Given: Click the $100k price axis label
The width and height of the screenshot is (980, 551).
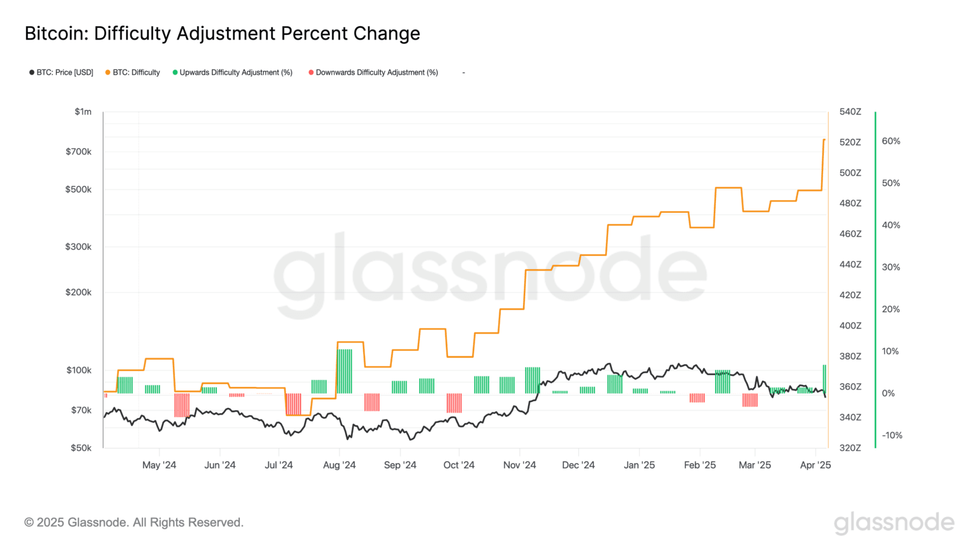Looking at the screenshot, I should (x=79, y=370).
